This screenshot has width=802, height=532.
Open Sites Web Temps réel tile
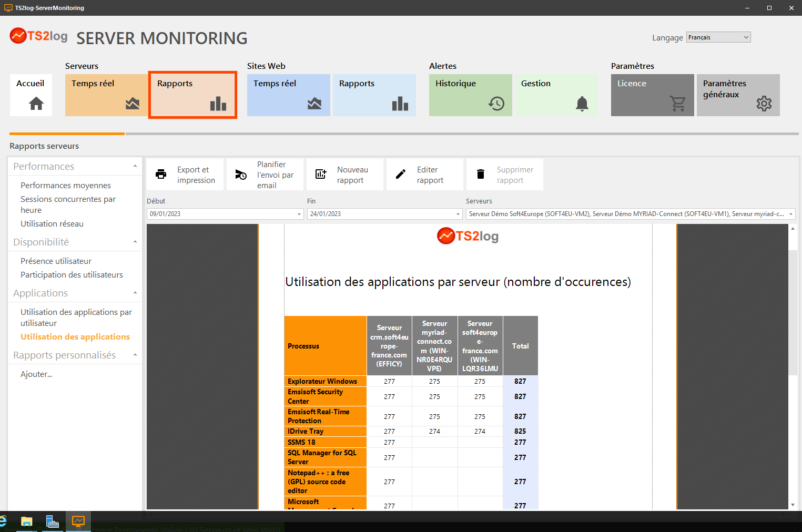tap(289, 95)
